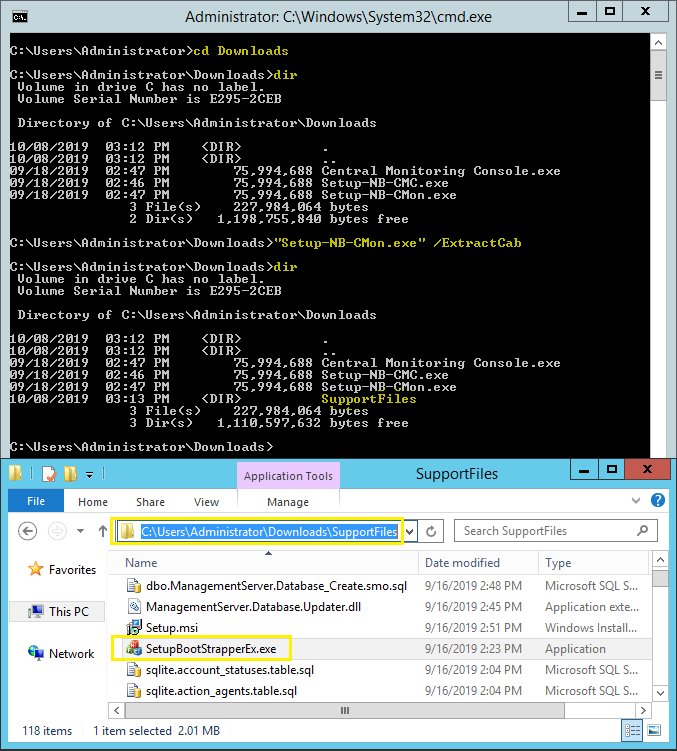The width and height of the screenshot is (677, 751).
Task: Minimize the SupportFiles window
Action: point(584,470)
